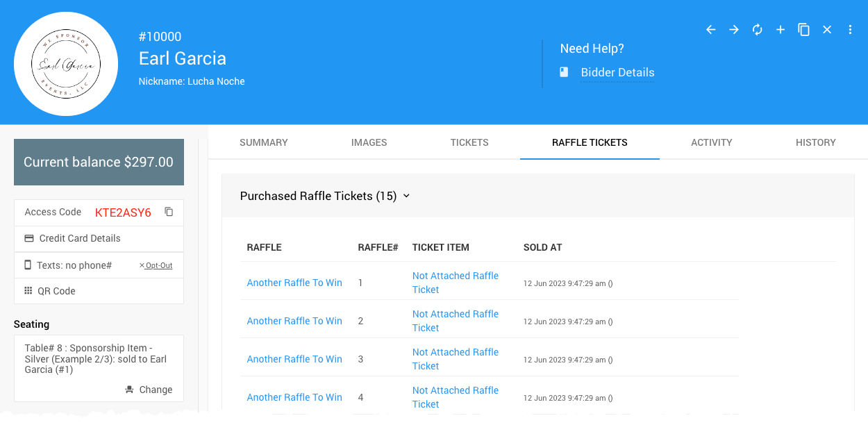The height and width of the screenshot is (434, 868).
Task: Click the Earl Garcia logo thumbnail
Action: (66, 64)
